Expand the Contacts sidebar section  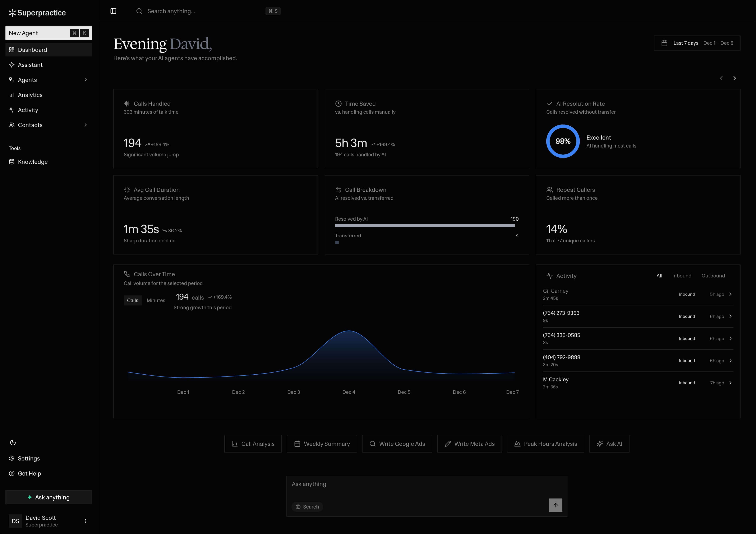[86, 125]
